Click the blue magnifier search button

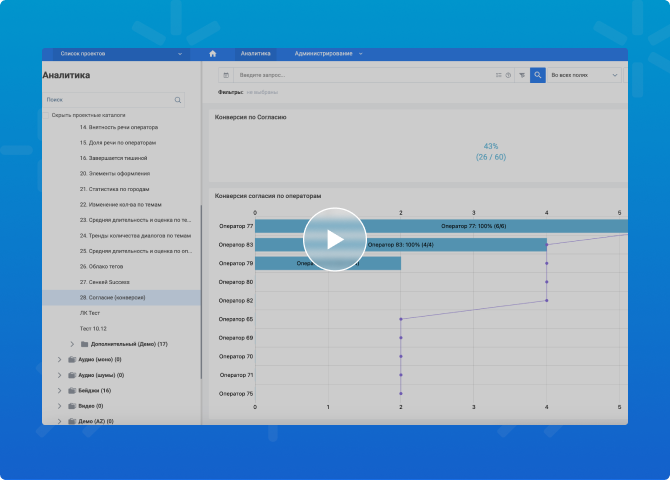point(537,75)
